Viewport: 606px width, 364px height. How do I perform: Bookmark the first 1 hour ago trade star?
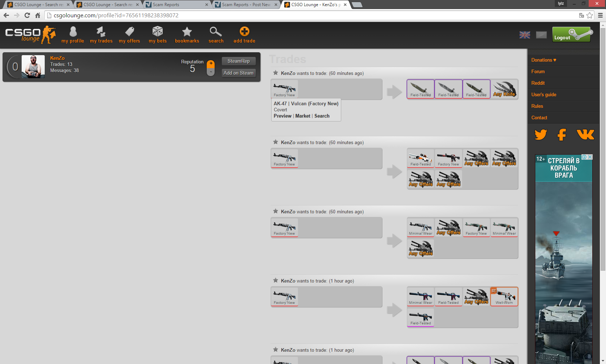pos(276,280)
